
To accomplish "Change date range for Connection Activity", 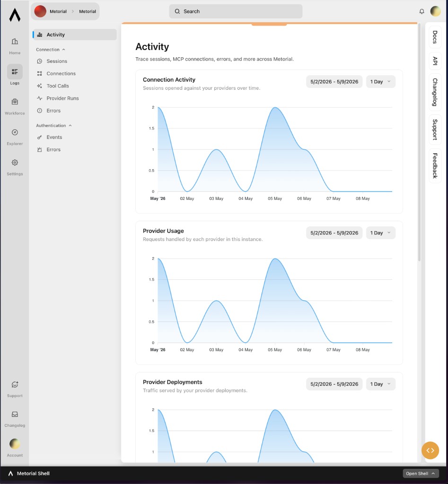I will 334,81.
